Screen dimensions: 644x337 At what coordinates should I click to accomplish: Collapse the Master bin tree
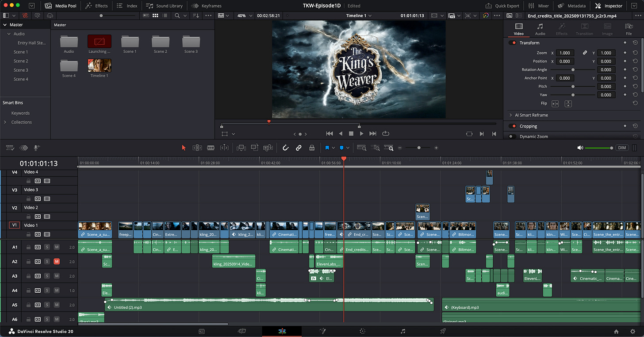pyautogui.click(x=5, y=25)
